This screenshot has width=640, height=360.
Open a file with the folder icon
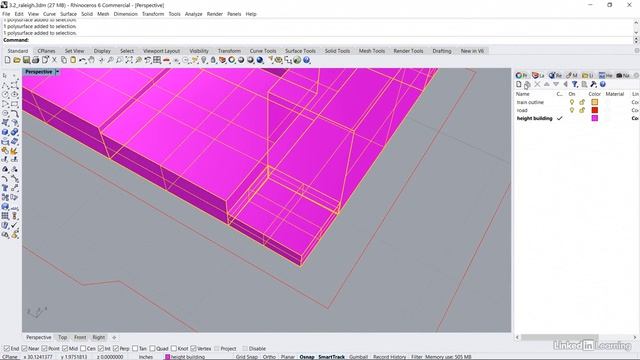coord(17,60)
